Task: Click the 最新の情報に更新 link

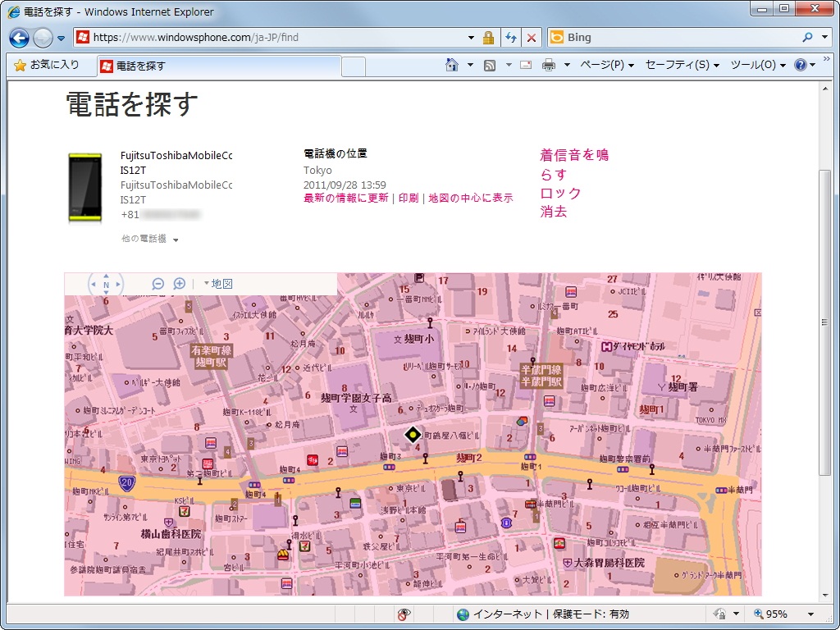Action: pos(345,199)
